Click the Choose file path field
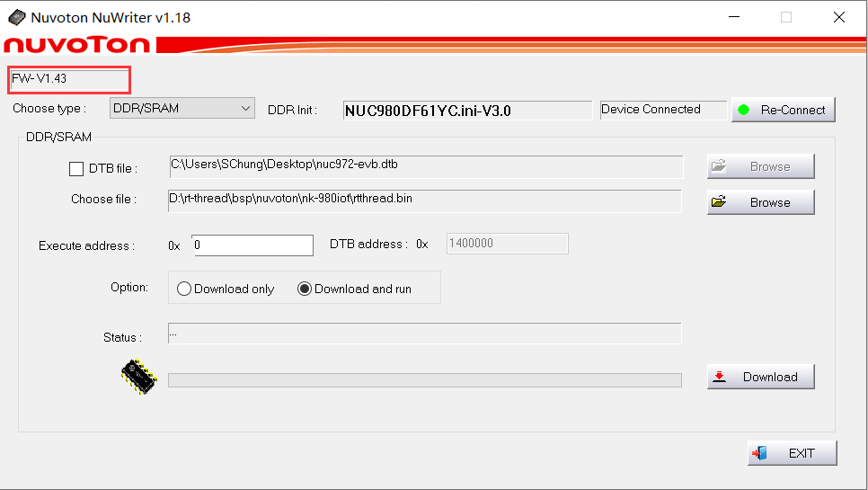Image resolution: width=868 pixels, height=490 pixels. pos(425,201)
